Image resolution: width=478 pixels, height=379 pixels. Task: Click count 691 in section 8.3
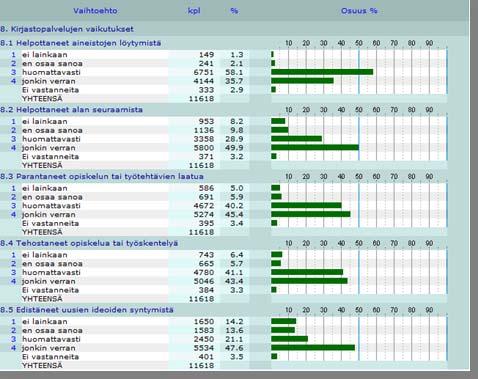[206, 197]
